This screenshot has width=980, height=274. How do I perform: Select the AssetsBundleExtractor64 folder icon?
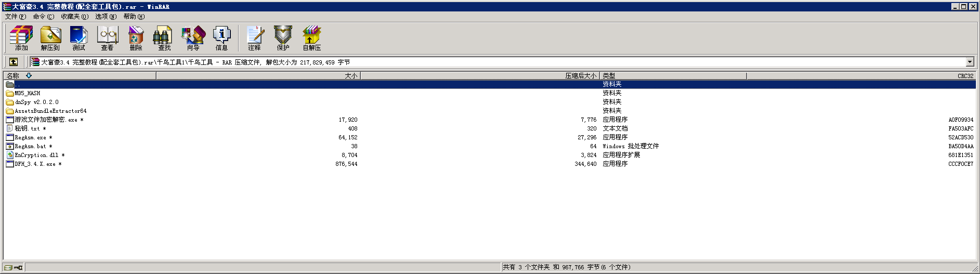click(x=10, y=111)
